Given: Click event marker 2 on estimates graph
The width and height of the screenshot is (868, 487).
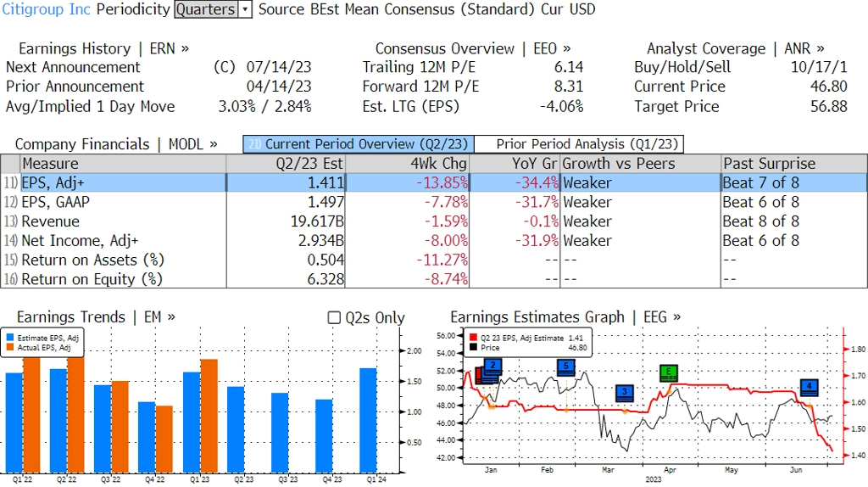Looking at the screenshot, I should click(492, 367).
